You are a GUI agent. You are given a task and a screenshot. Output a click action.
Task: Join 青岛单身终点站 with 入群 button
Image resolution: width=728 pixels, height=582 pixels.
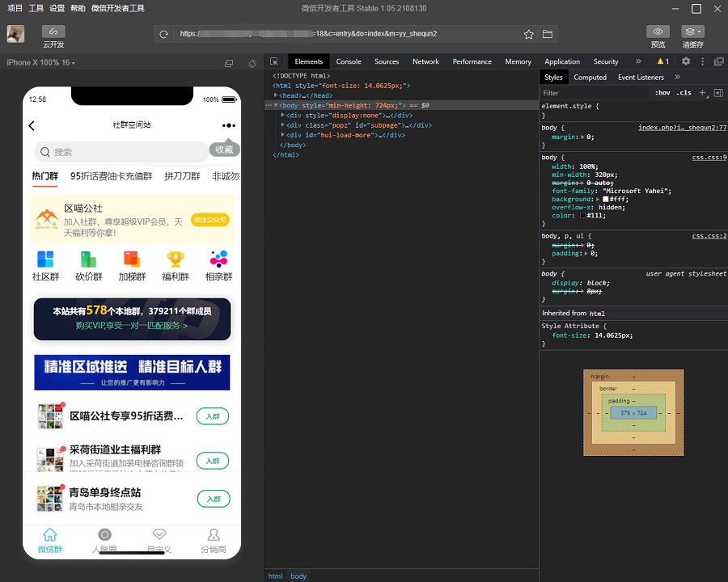pos(214,499)
